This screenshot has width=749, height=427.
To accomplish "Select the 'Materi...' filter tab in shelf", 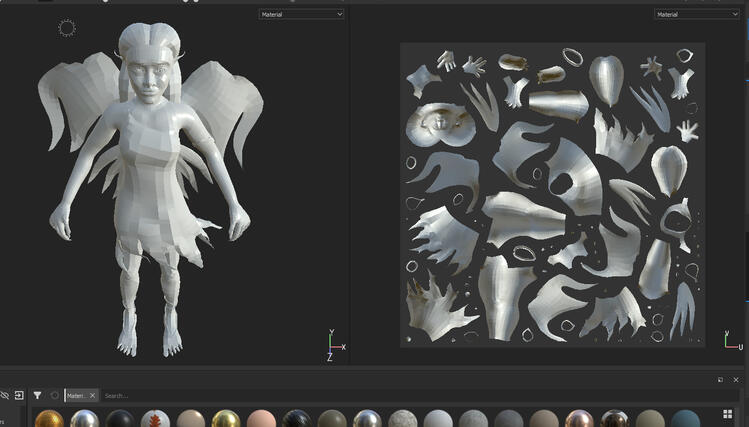I will (76, 396).
